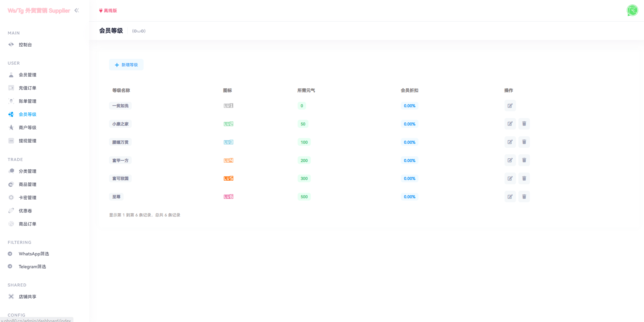Viewport: 644px width, 322px height.
Task: Open user avatar in top right
Action: click(632, 10)
